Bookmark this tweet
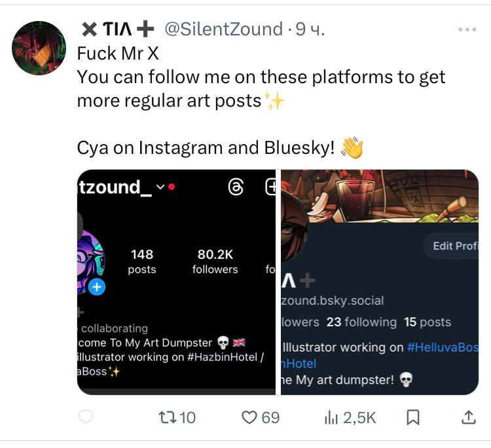Screen dimensions: 491x448 coord(413,417)
